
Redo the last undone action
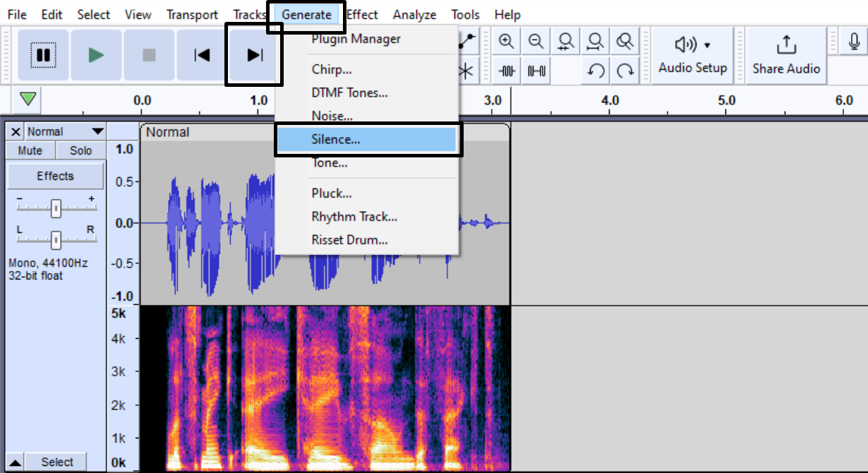625,70
